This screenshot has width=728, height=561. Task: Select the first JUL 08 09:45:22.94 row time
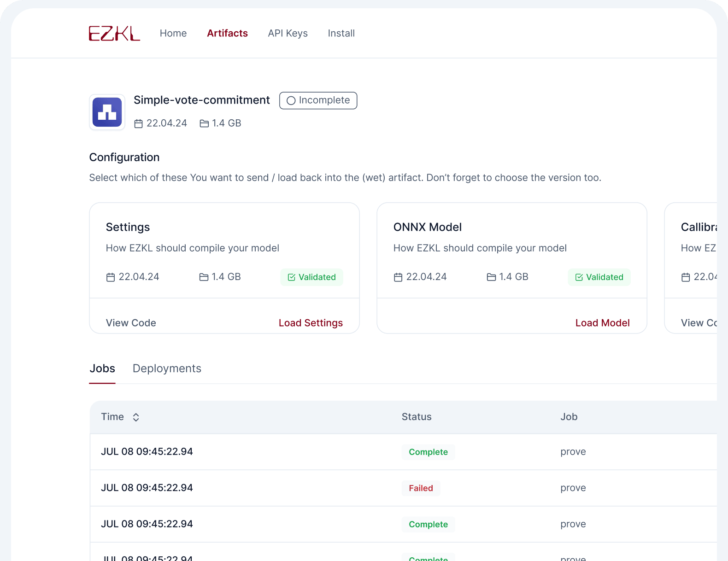pos(147,452)
